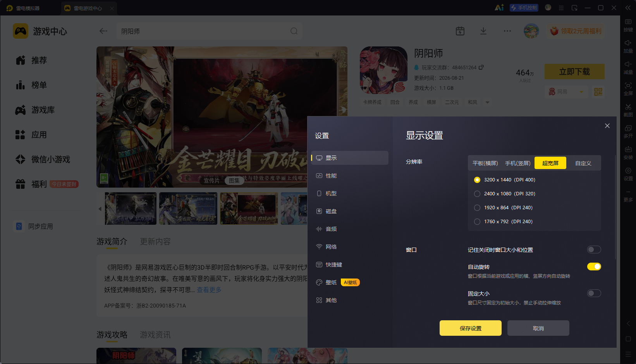The height and width of the screenshot is (364, 636).
Task: Toggle 全屏 fullscreen from the sidebar
Action: 628,89
